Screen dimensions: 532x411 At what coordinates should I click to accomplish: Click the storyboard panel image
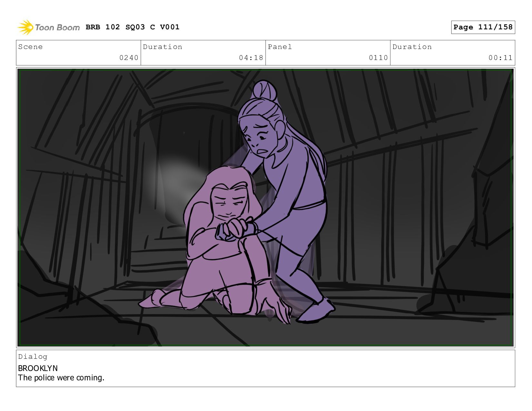click(x=265, y=208)
